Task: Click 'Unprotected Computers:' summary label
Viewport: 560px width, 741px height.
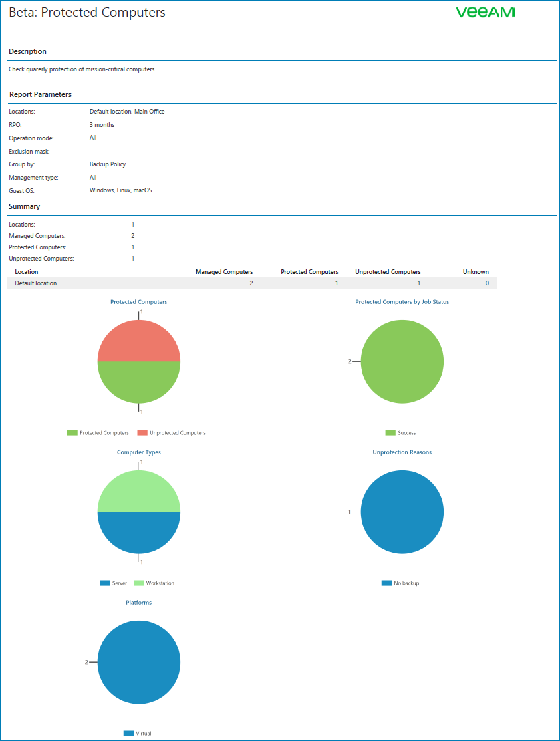Action: tap(41, 259)
